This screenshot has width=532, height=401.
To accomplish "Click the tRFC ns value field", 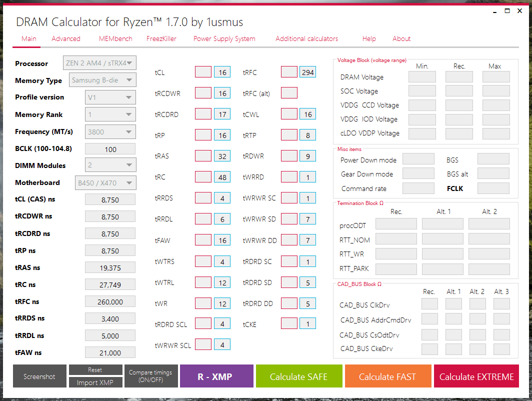I will [110, 301].
